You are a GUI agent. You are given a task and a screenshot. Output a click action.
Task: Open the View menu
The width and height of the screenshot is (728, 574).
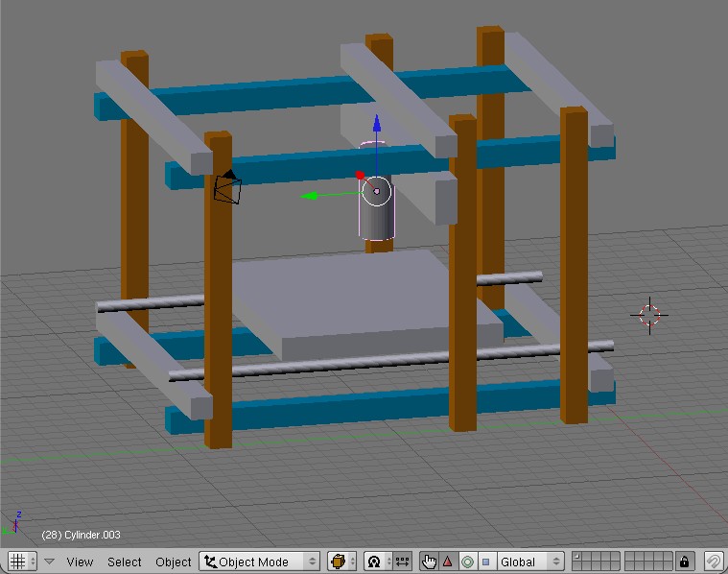pos(80,562)
